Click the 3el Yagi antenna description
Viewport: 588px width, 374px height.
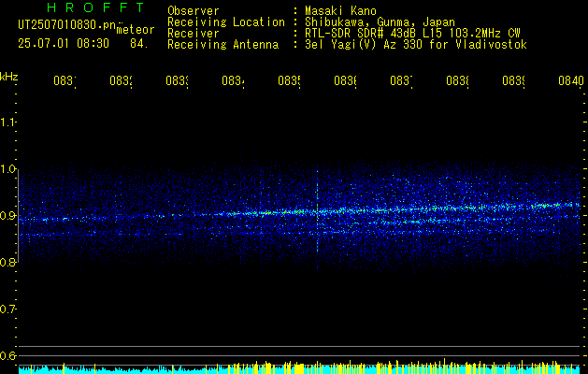pyautogui.click(x=416, y=45)
